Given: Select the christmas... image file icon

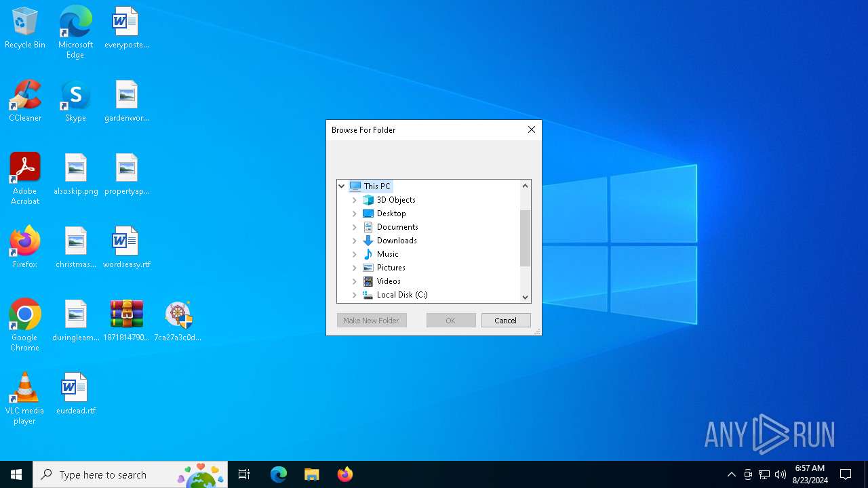Looking at the screenshot, I should click(75, 248).
